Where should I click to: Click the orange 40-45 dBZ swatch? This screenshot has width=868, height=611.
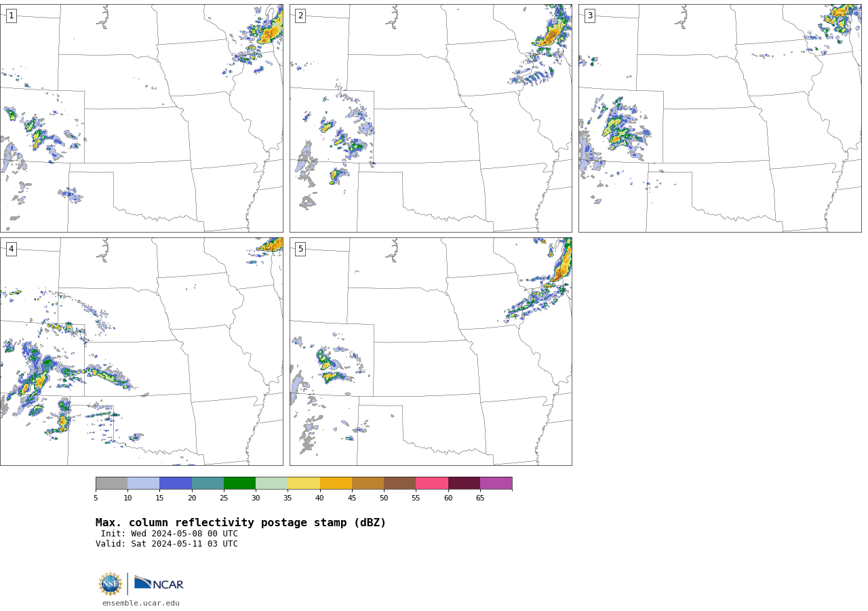[x=336, y=483]
